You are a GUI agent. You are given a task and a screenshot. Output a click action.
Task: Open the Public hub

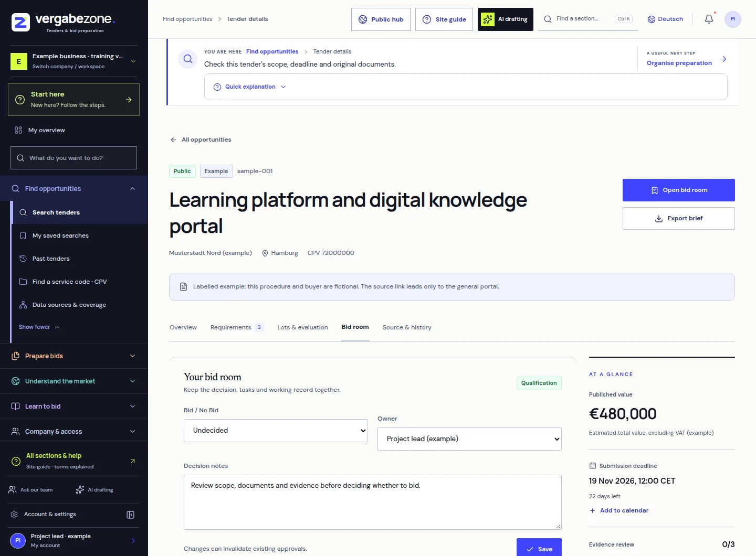381,19
